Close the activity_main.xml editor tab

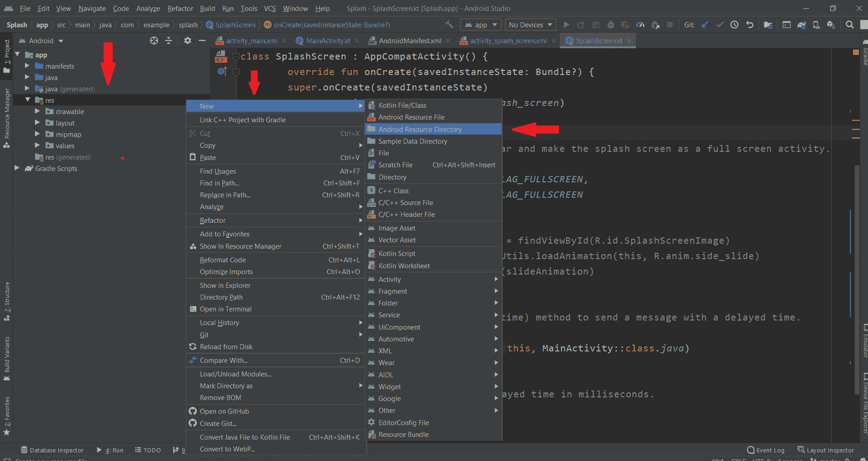point(284,41)
